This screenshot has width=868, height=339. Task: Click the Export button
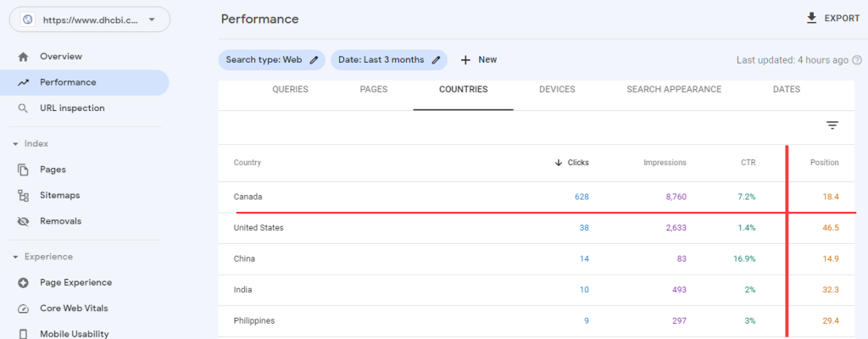tap(832, 19)
